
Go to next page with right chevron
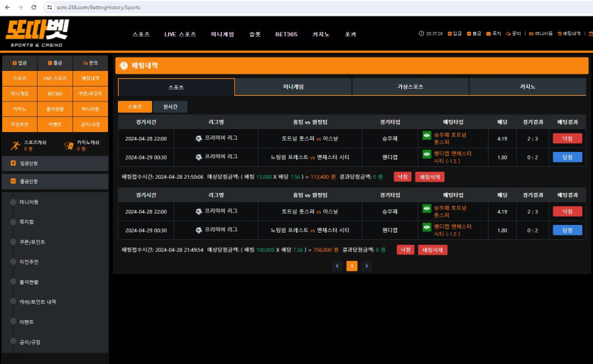[x=366, y=266]
